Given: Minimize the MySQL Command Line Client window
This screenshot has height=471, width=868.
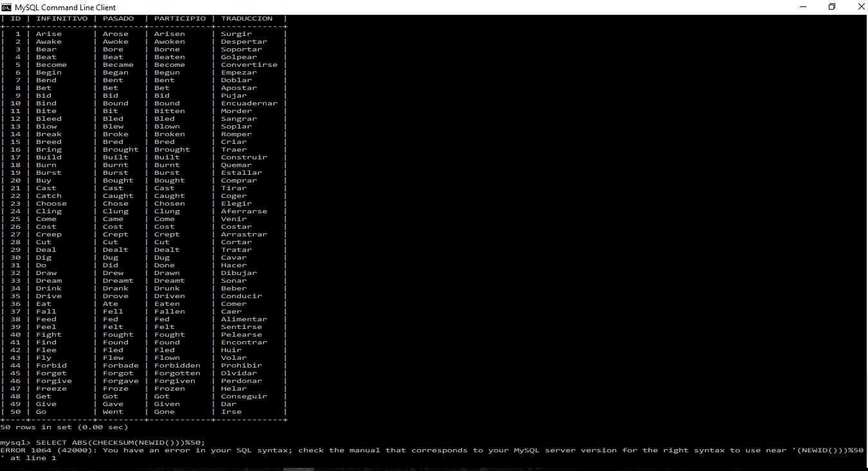Looking at the screenshot, I should [803, 7].
